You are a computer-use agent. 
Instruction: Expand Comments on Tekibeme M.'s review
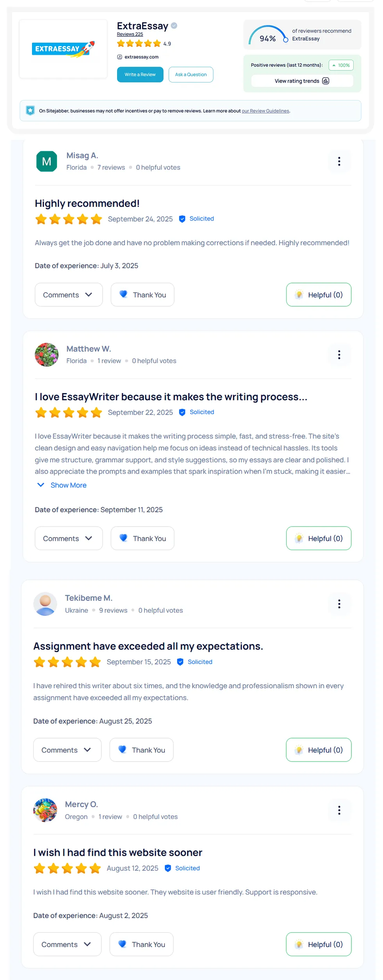[x=67, y=750]
